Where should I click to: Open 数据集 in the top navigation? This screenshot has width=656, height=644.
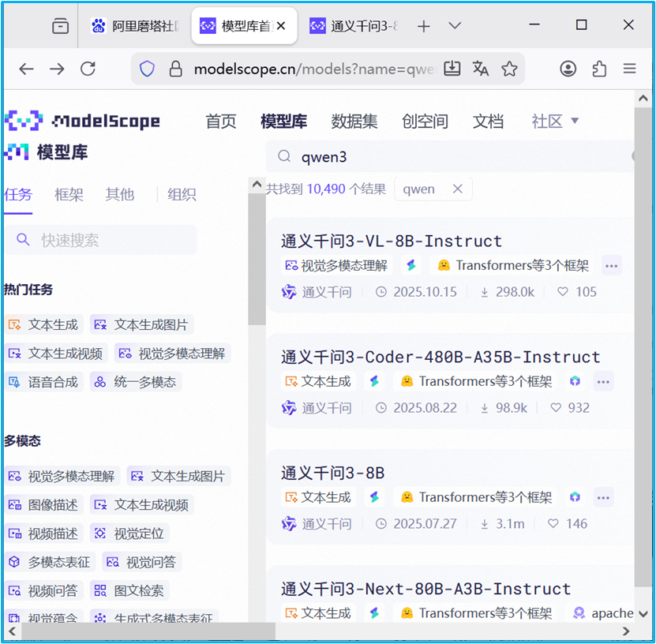tap(354, 122)
